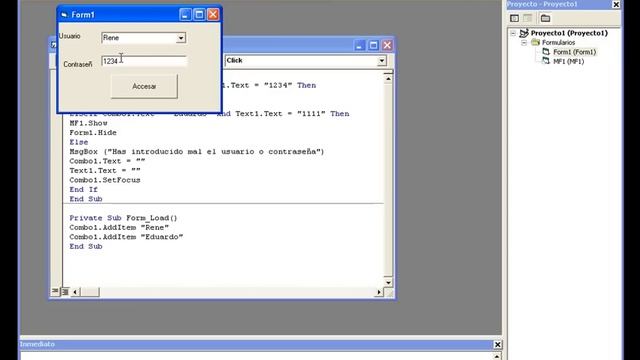Click the Procedure View icon in the code window
Viewport: 640px width, 360px height.
(55, 291)
